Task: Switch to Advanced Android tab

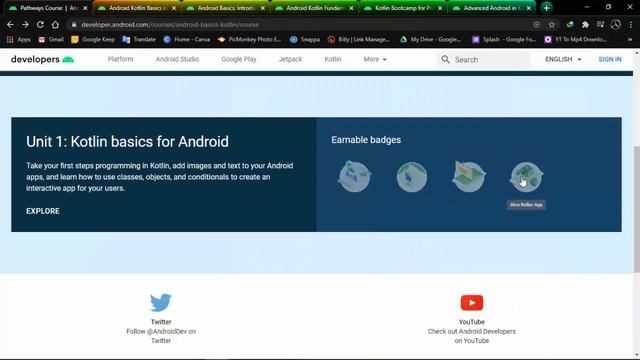Action: pos(492,8)
